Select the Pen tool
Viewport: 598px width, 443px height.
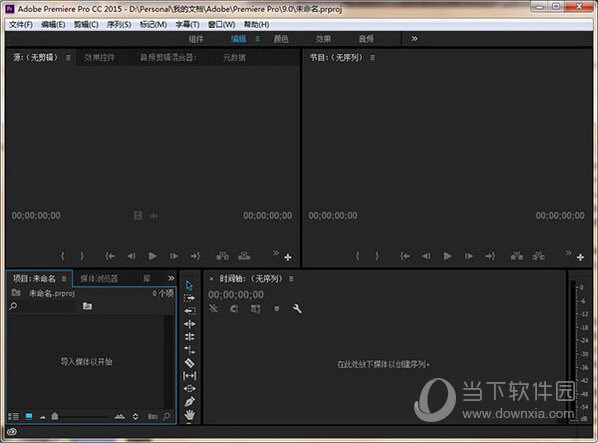coord(190,401)
